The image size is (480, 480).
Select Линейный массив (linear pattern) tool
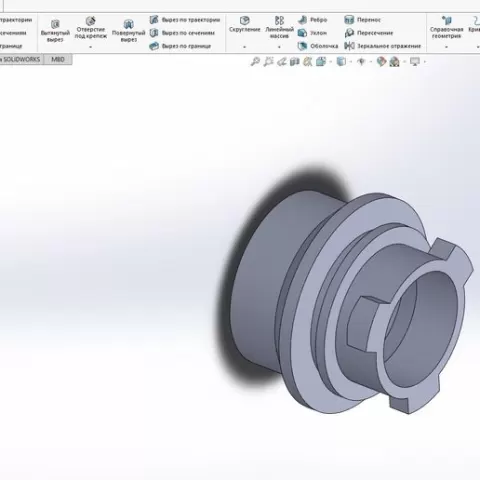point(279,27)
